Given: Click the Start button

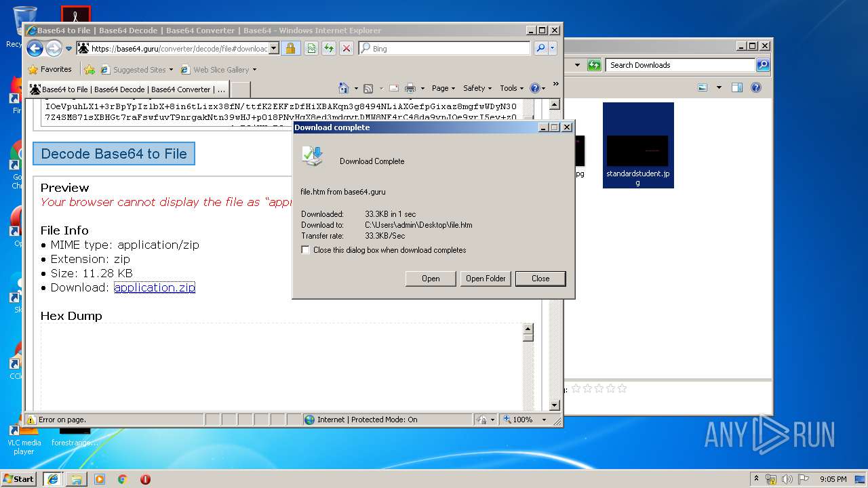Looking at the screenshot, I should tap(19, 479).
